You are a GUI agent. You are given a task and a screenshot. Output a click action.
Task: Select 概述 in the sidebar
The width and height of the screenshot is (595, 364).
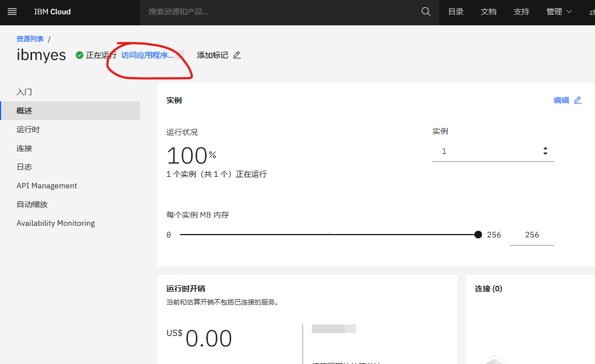71,111
